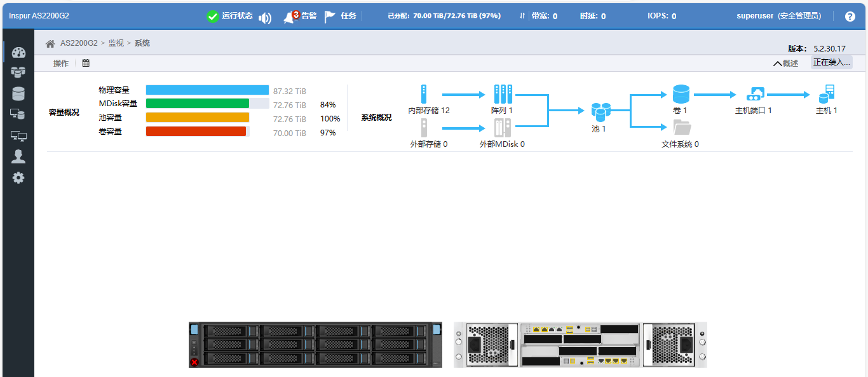Open the user access sidebar icon
The height and width of the screenshot is (377, 868).
pyautogui.click(x=18, y=156)
